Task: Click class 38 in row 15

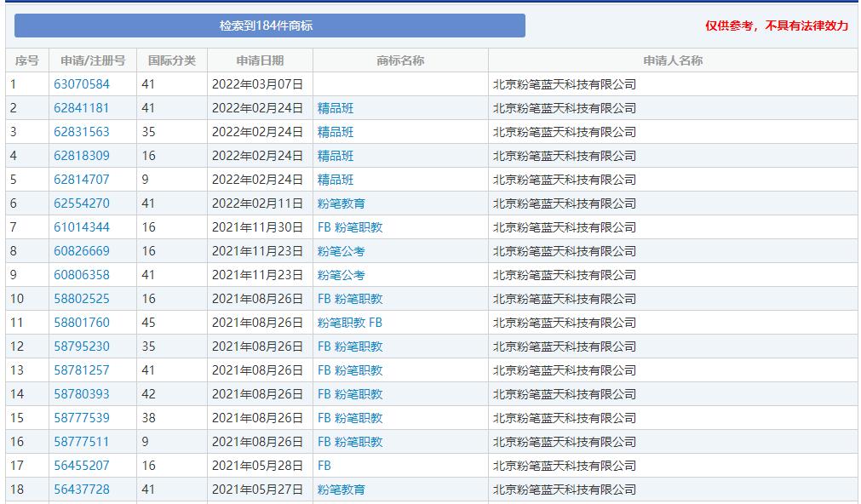Action: 148,418
